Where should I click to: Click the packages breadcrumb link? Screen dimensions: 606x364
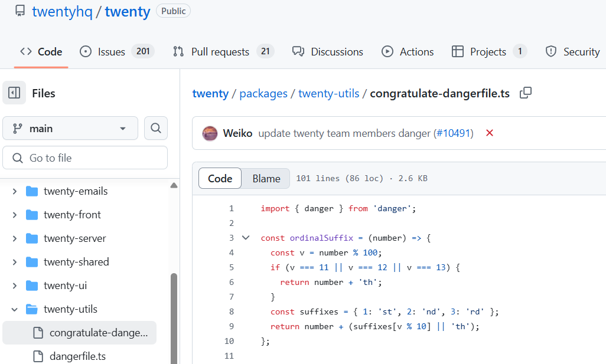click(263, 93)
